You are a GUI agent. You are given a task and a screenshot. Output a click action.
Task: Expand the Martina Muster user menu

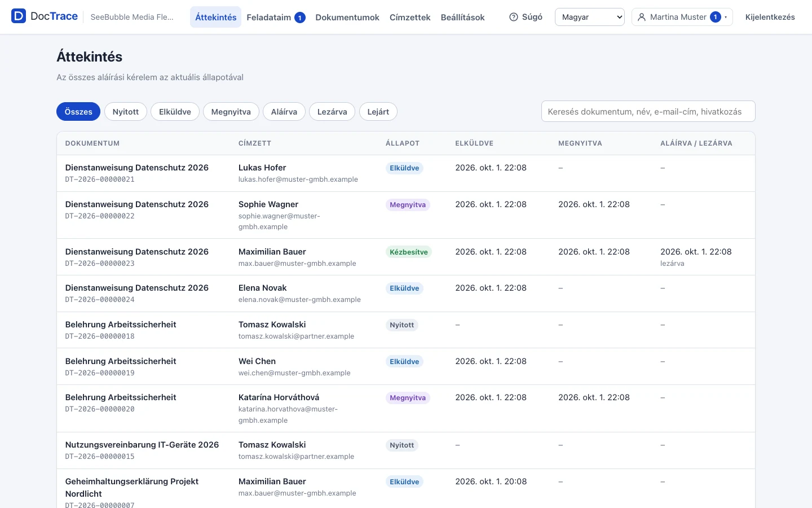(x=682, y=17)
